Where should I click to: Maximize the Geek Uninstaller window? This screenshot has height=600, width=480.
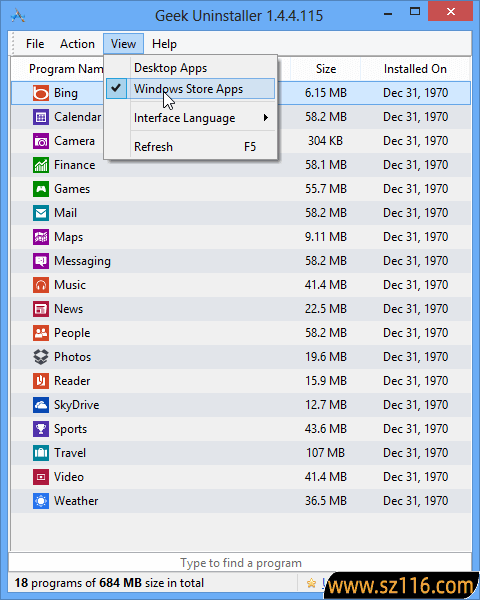click(415, 11)
